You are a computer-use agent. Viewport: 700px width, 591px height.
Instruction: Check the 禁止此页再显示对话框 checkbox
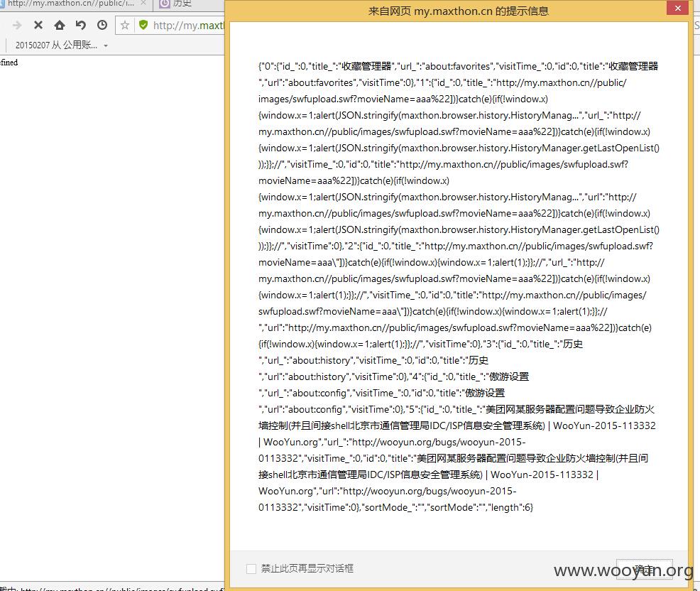coord(251,569)
